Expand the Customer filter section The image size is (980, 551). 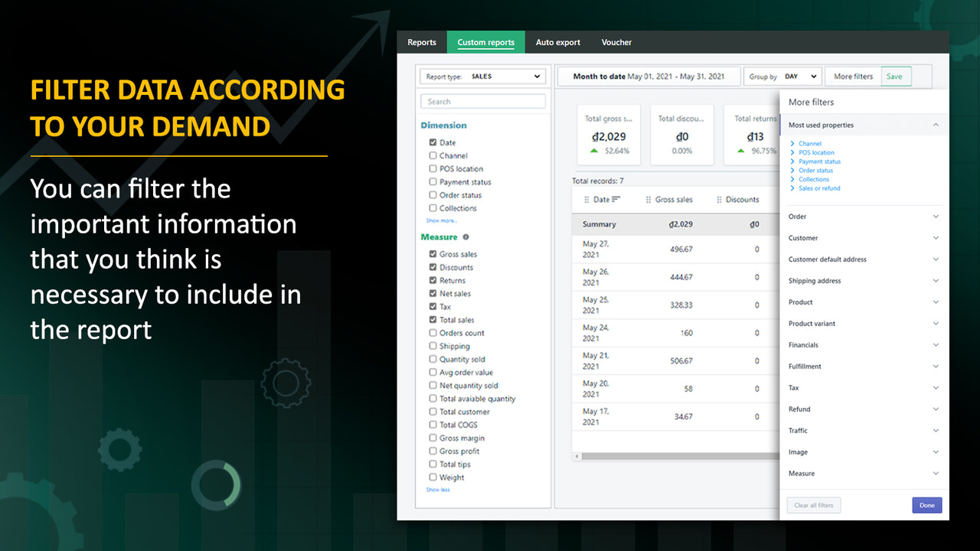click(864, 238)
